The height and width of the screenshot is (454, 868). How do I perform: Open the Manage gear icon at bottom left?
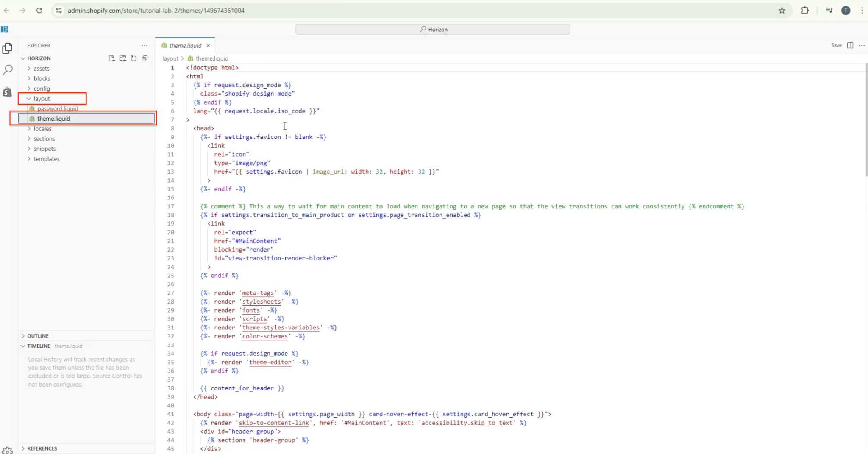[x=7, y=450]
